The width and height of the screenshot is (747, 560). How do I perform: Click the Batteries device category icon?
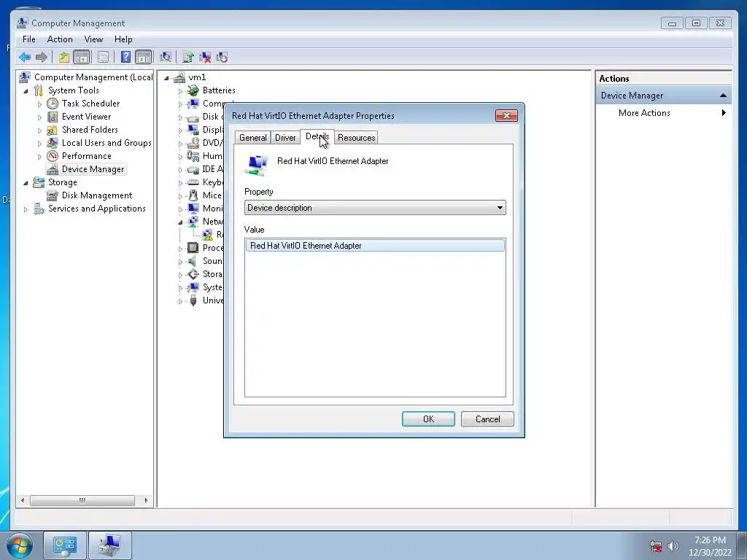[193, 90]
